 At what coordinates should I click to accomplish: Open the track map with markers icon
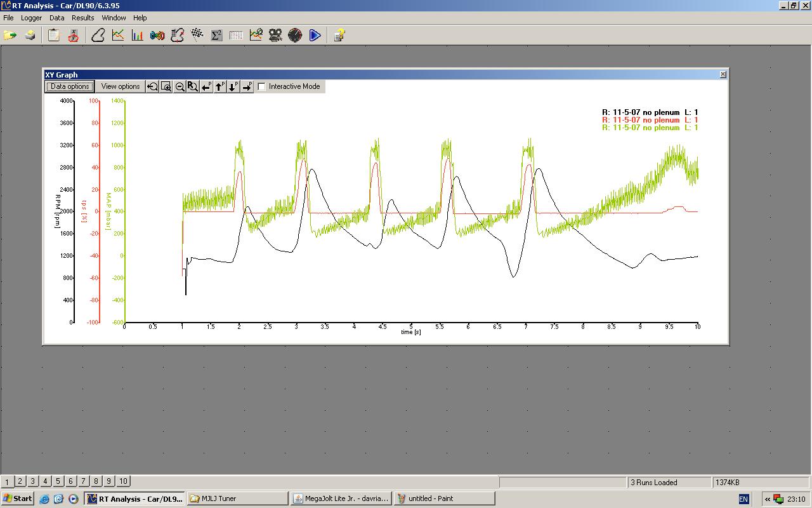pyautogui.click(x=177, y=36)
